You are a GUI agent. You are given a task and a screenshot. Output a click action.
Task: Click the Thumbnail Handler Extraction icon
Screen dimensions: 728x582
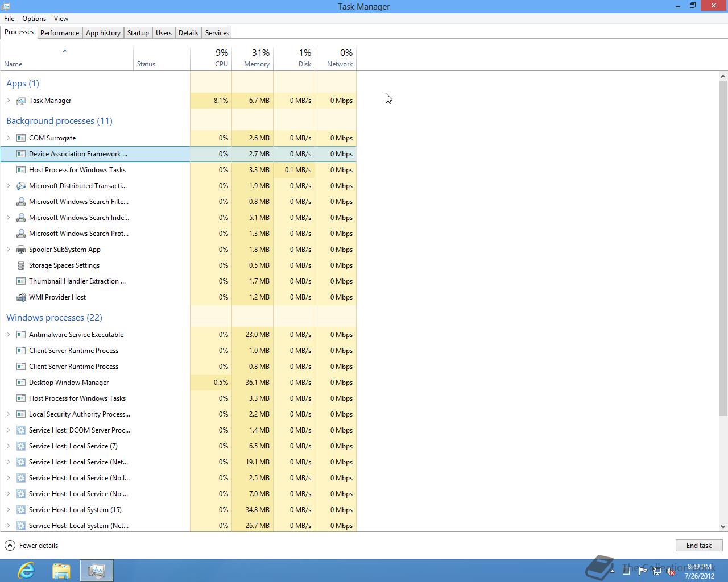(x=21, y=281)
